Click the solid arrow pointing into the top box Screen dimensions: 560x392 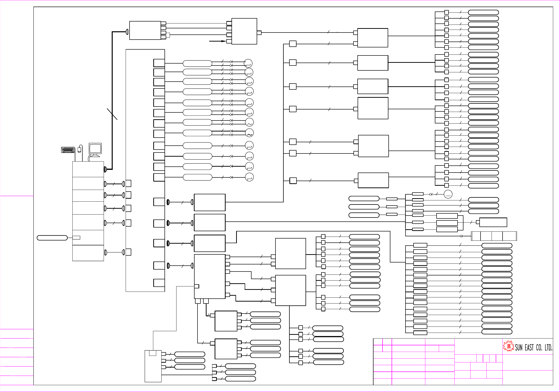pyautogui.click(x=218, y=41)
